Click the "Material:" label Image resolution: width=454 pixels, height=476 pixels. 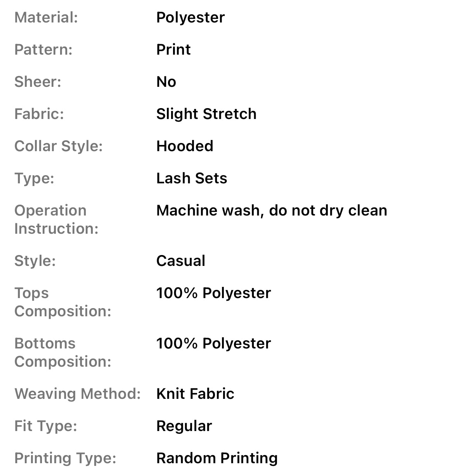coord(46,17)
